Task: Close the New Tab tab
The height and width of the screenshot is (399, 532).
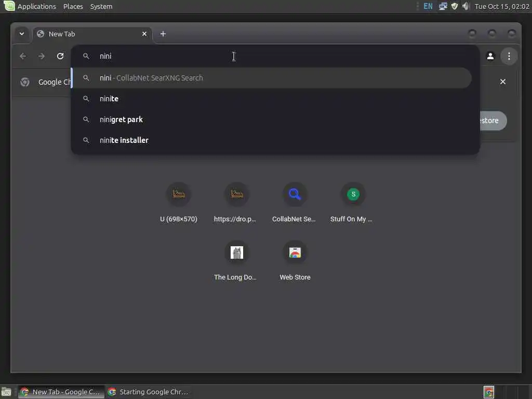Action: tap(144, 34)
